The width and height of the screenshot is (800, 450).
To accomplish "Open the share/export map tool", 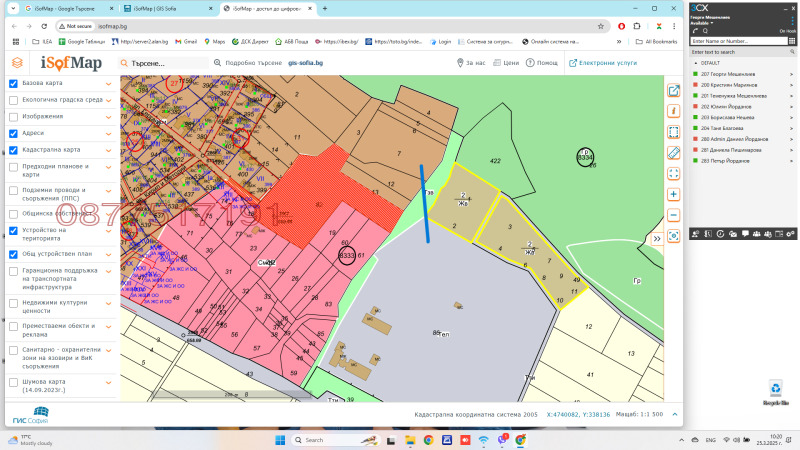I will coord(673,91).
